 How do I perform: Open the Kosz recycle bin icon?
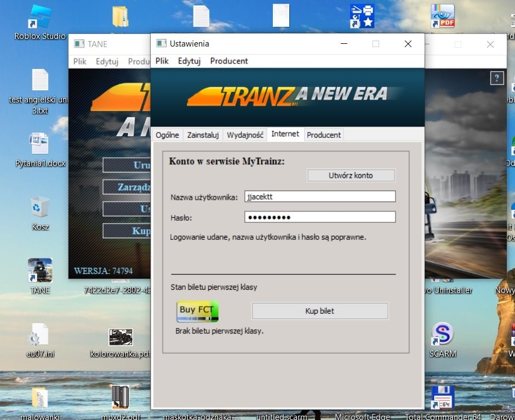40,206
